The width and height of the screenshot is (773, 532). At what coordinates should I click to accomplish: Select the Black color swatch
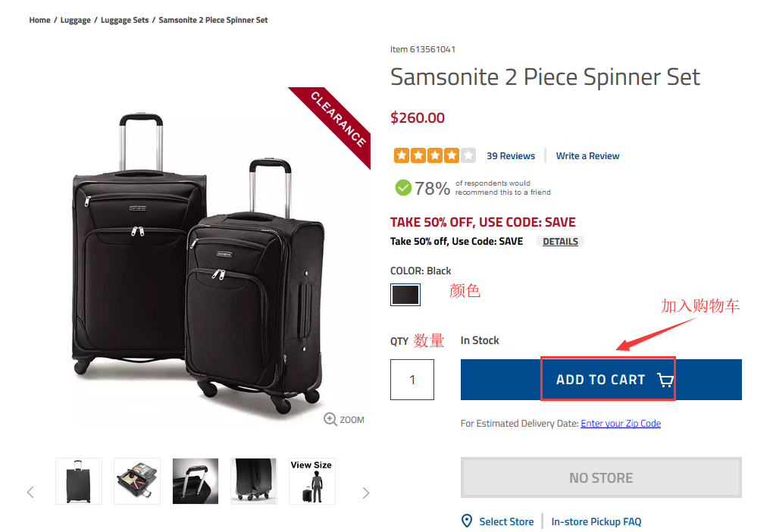pyautogui.click(x=405, y=295)
